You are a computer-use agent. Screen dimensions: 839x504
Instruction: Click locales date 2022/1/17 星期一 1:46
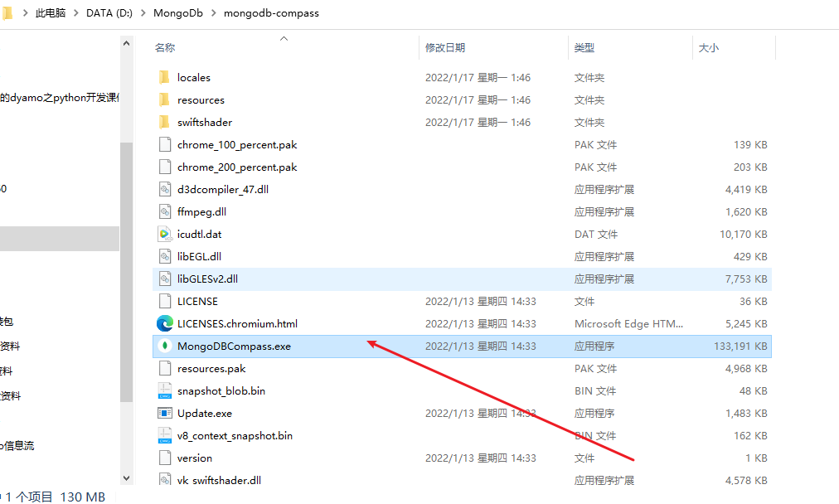pos(478,78)
